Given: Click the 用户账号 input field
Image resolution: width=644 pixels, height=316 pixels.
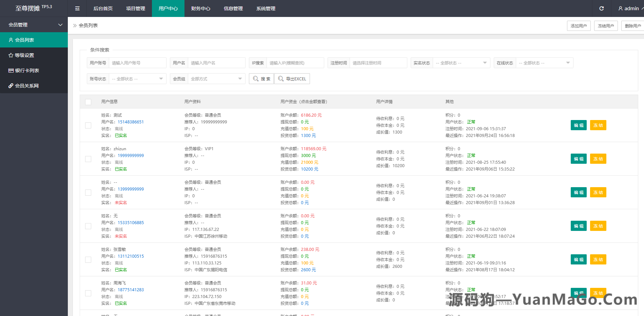Looking at the screenshot, I should [x=137, y=63].
